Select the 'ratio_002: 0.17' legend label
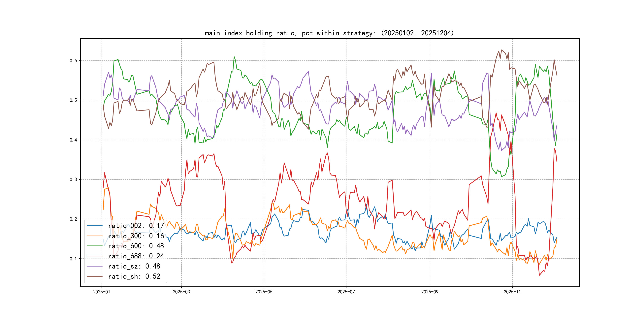Screen dimensions: 644x322 click(x=136, y=226)
